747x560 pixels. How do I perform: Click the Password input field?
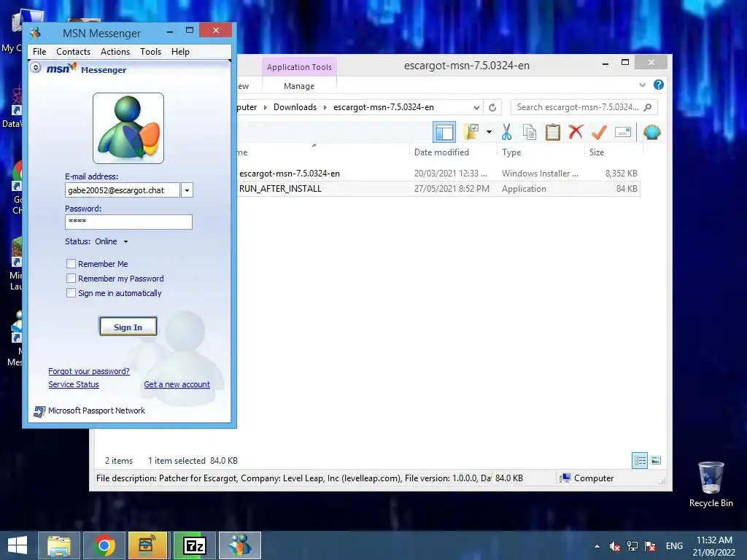coord(128,222)
